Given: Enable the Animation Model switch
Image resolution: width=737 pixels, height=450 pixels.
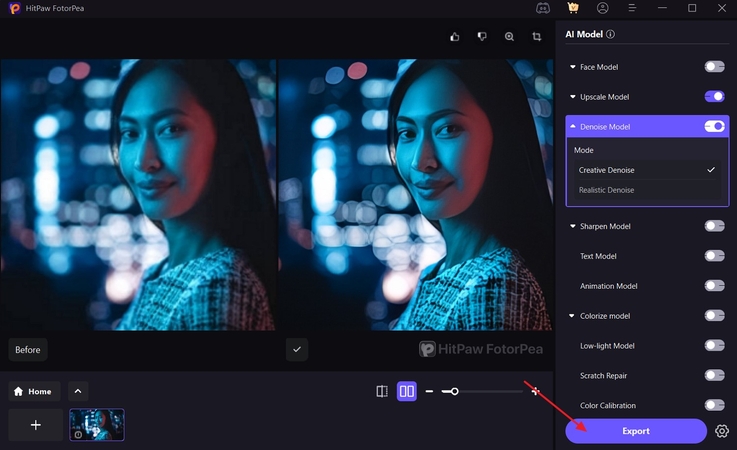Looking at the screenshot, I should (714, 286).
